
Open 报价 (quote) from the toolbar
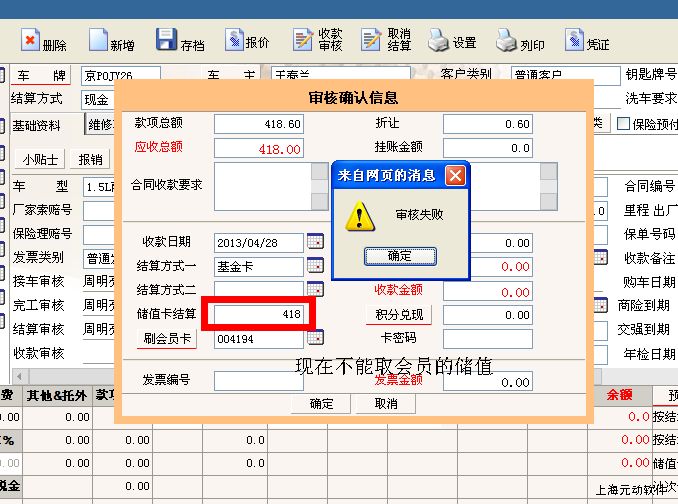[234, 42]
